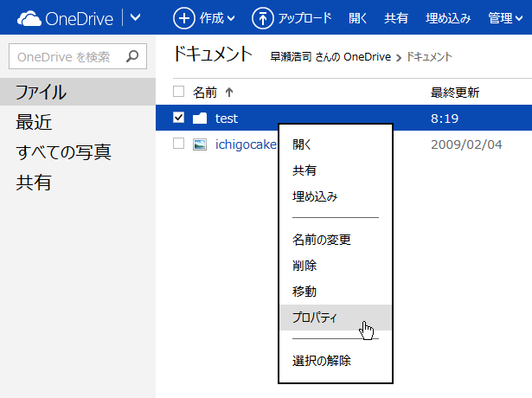The height and width of the screenshot is (398, 532).
Task: Click the アップロード upload arrow icon
Action: (x=263, y=18)
